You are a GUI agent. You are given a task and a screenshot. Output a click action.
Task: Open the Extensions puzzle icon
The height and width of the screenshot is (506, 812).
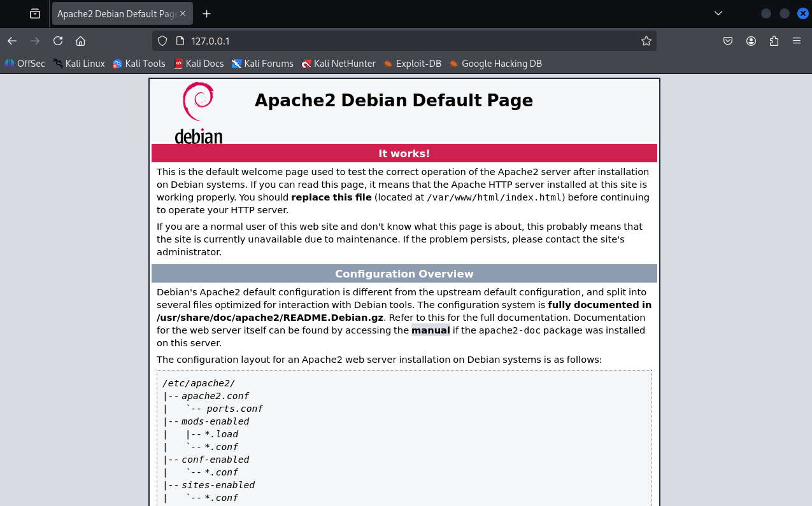(x=774, y=41)
